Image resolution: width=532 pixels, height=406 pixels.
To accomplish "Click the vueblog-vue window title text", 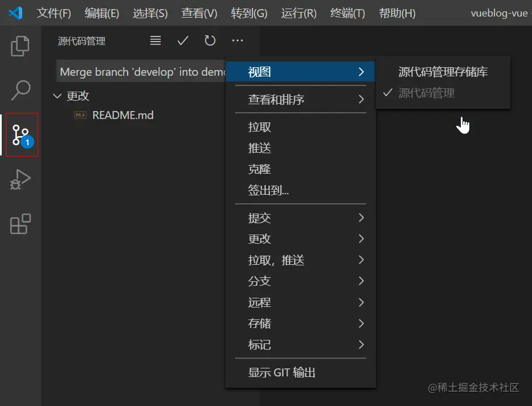I will 499,13.
